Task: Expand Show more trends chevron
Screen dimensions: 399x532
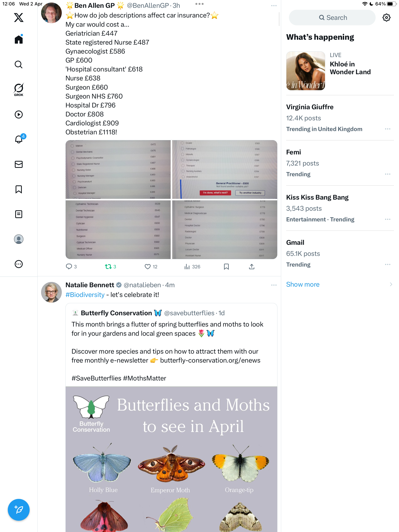Action: [x=391, y=284]
